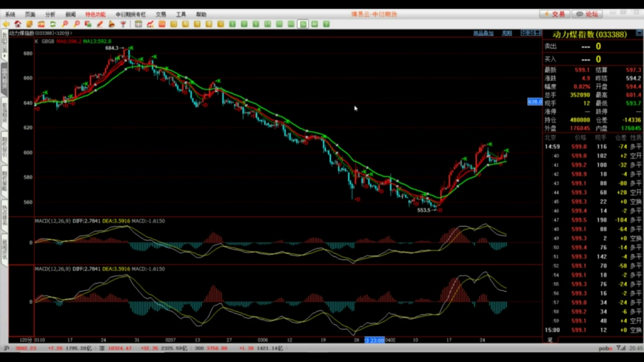This screenshot has height=362, width=644.
Task: Click the 交易 button with lightning icon
Action: pyautogui.click(x=554, y=14)
